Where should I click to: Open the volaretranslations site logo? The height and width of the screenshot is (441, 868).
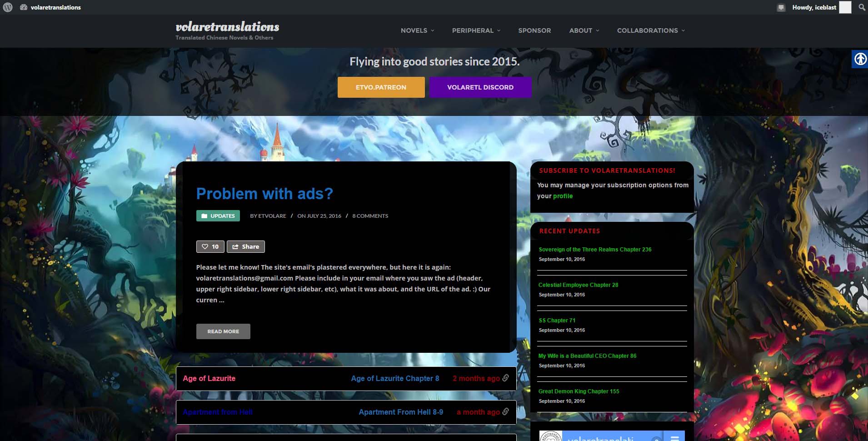pos(227,27)
